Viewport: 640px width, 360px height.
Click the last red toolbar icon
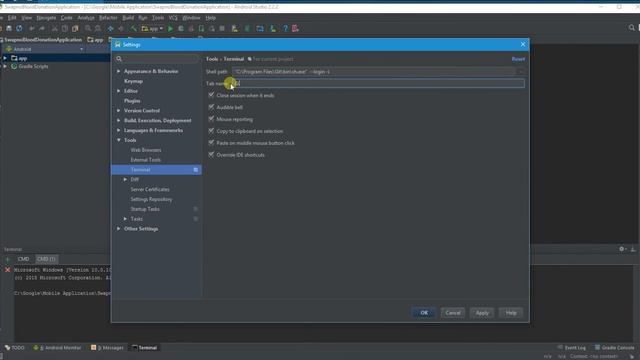click(295, 29)
